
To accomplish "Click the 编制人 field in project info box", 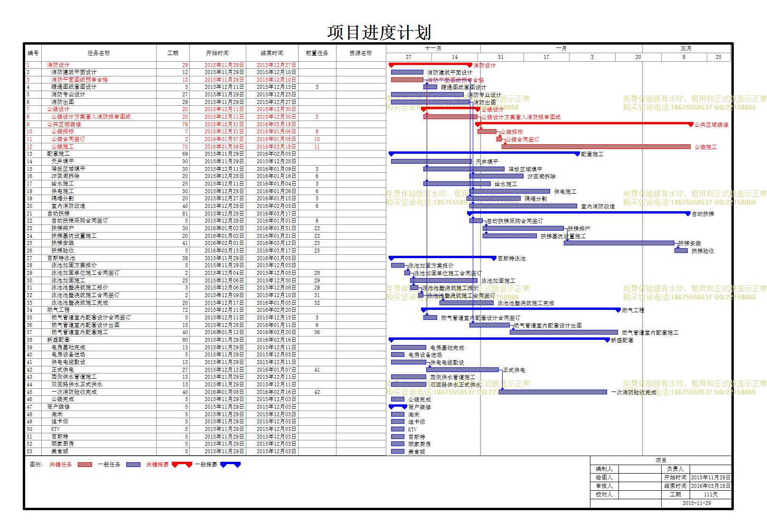I will 640,469.
